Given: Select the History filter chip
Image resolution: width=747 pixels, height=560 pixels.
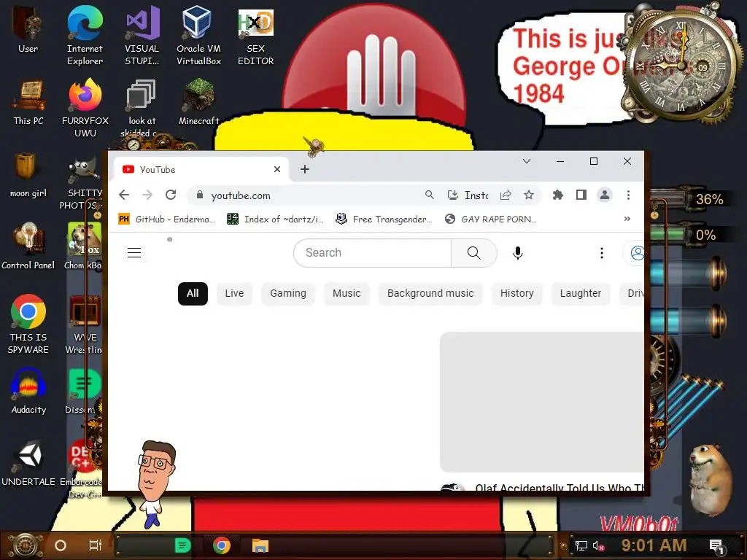Looking at the screenshot, I should [x=516, y=293].
